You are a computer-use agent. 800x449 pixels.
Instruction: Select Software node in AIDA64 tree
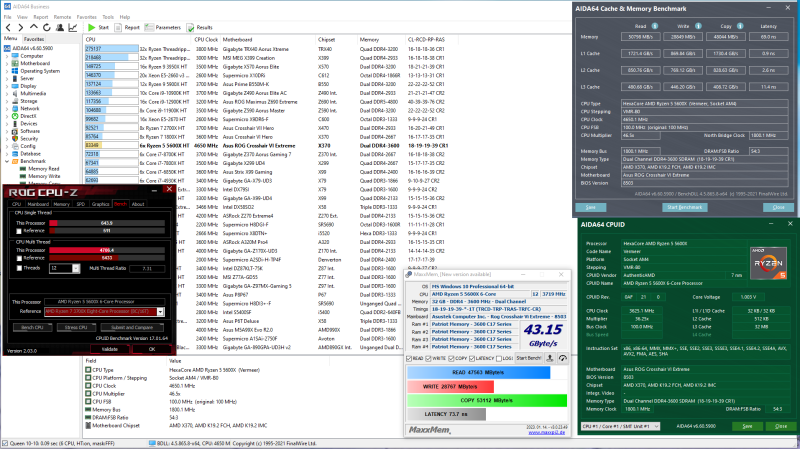coord(26,131)
